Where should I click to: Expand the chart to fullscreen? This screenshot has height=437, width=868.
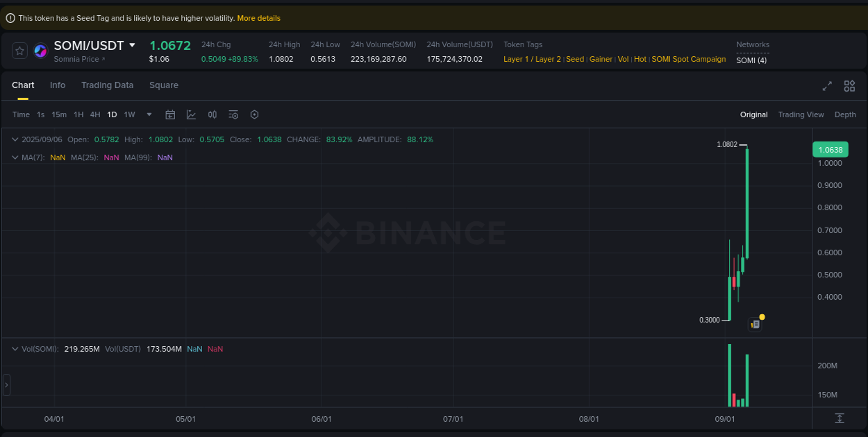click(x=826, y=86)
